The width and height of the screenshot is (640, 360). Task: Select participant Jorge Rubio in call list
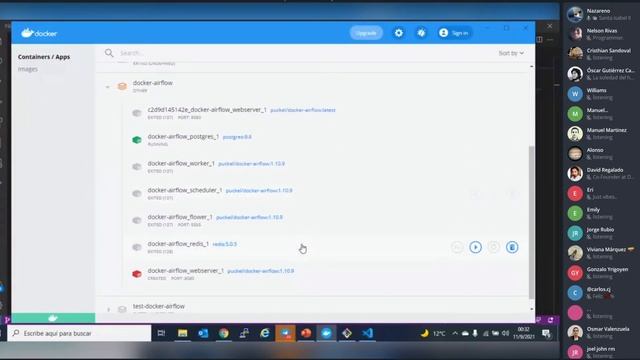click(x=602, y=233)
